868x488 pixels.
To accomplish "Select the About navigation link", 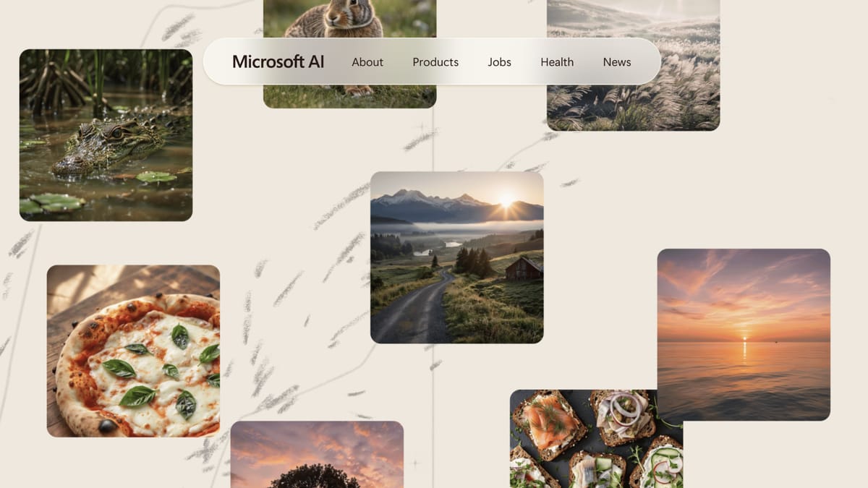I will pyautogui.click(x=367, y=62).
